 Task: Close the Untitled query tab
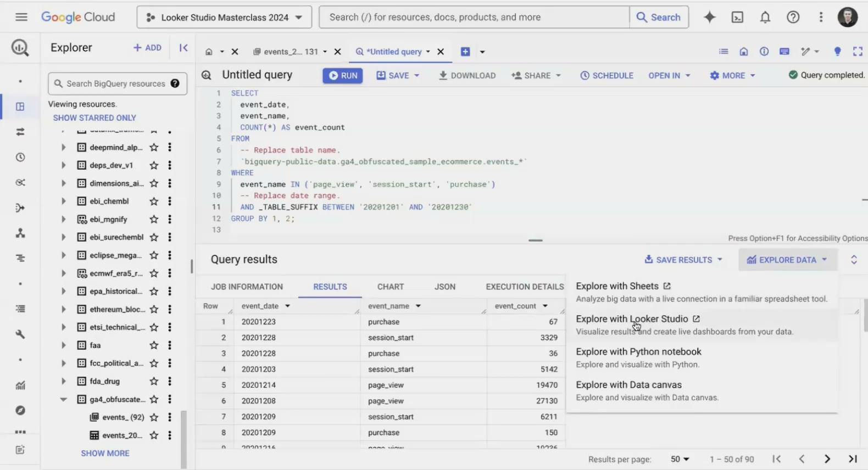tap(441, 52)
